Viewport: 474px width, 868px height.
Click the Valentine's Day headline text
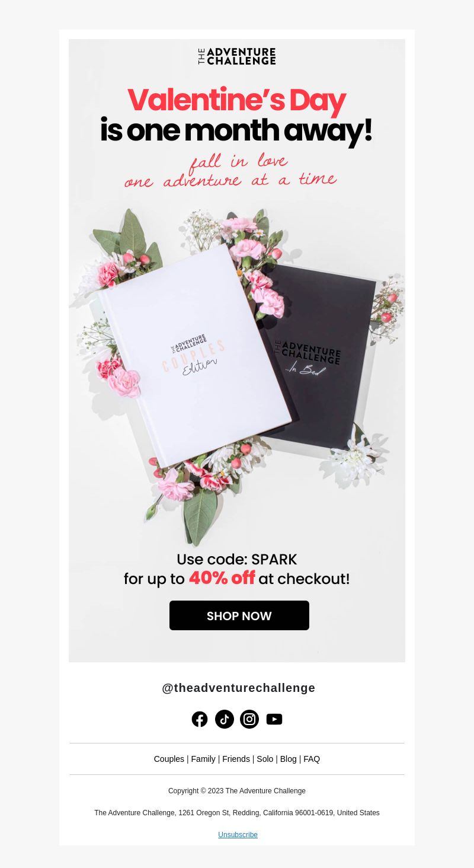coord(236,101)
